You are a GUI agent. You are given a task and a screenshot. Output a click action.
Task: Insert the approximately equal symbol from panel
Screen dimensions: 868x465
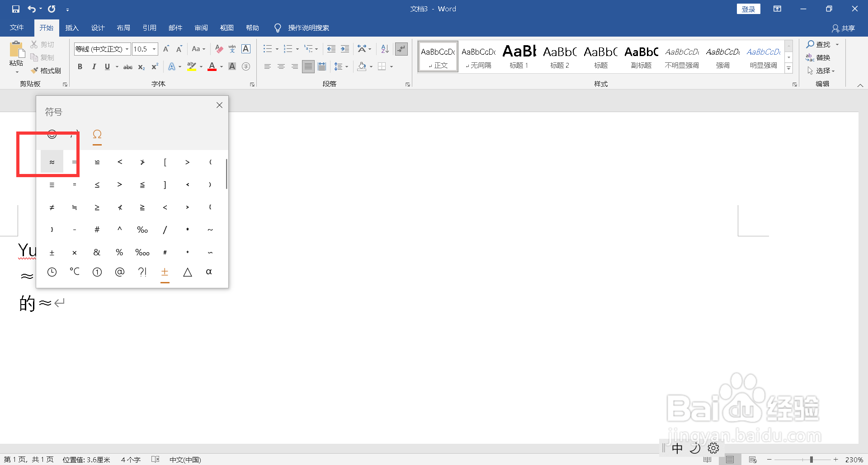52,162
